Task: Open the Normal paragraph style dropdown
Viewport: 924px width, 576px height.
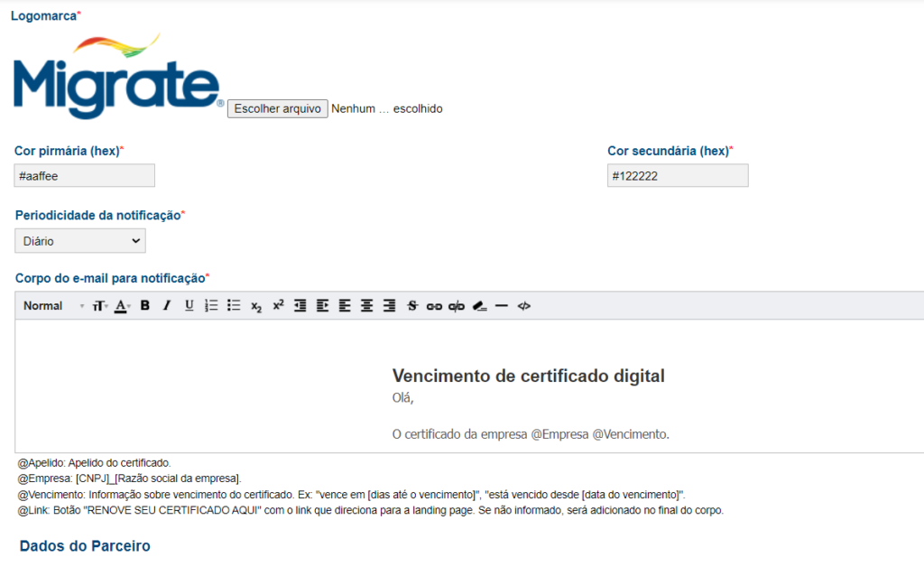Action: click(53, 306)
